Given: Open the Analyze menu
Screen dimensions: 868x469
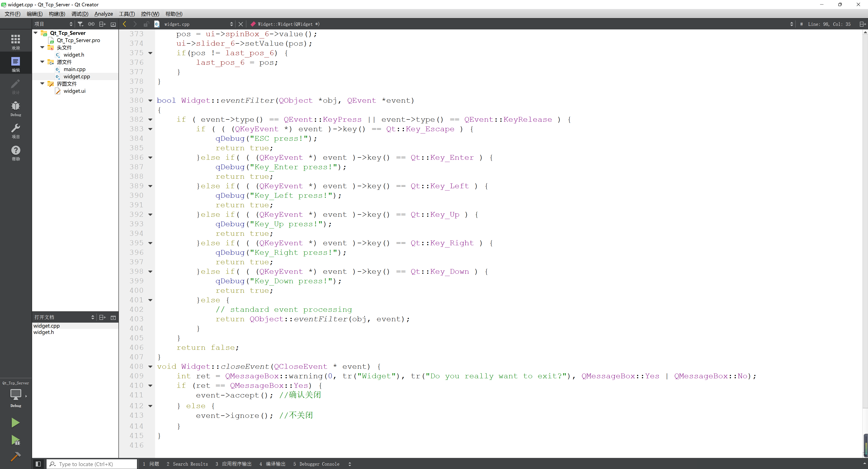Looking at the screenshot, I should click(104, 14).
